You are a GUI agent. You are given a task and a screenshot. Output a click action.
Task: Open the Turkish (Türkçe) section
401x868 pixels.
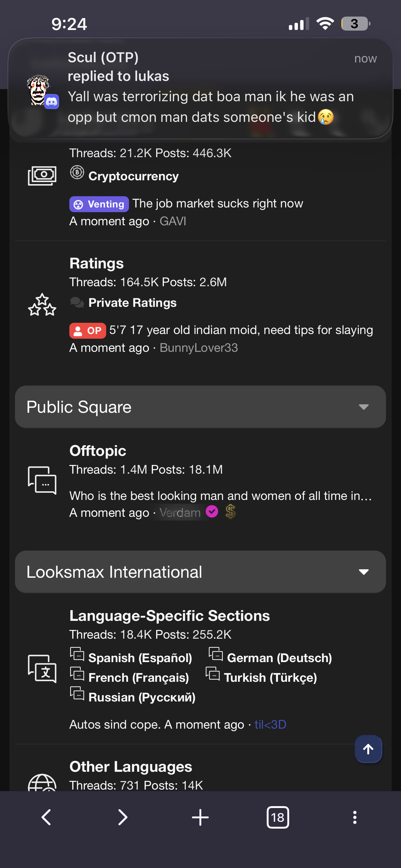(270, 677)
